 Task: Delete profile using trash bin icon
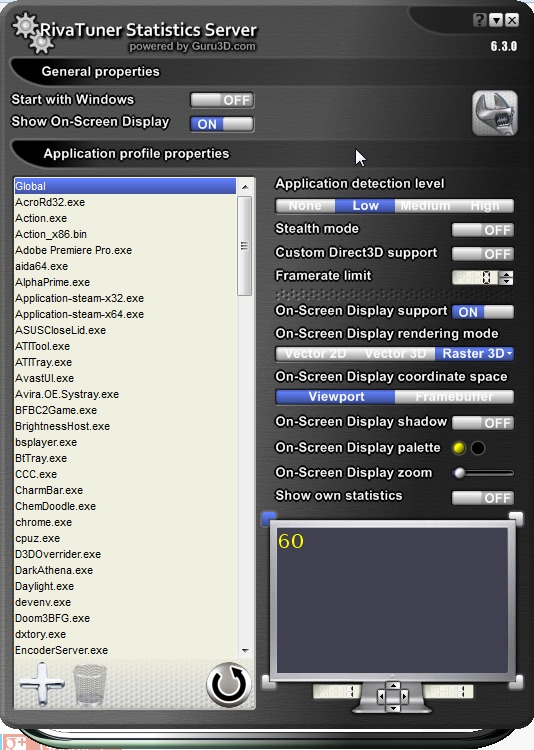pos(89,685)
